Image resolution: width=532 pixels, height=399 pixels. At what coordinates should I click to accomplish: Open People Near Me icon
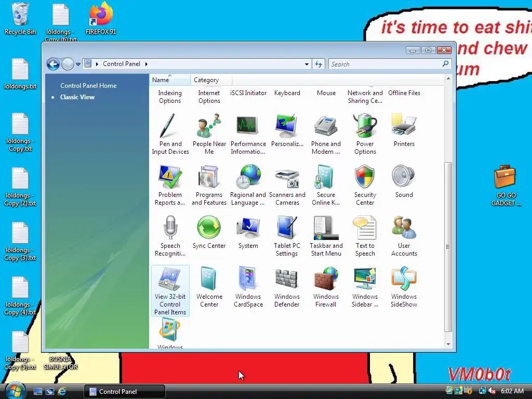(209, 135)
